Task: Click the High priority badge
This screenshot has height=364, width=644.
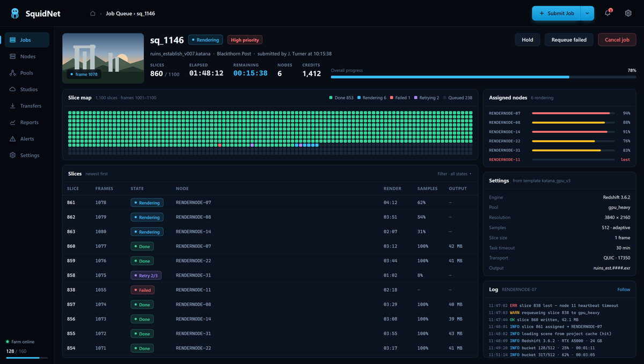Action: 245,40
